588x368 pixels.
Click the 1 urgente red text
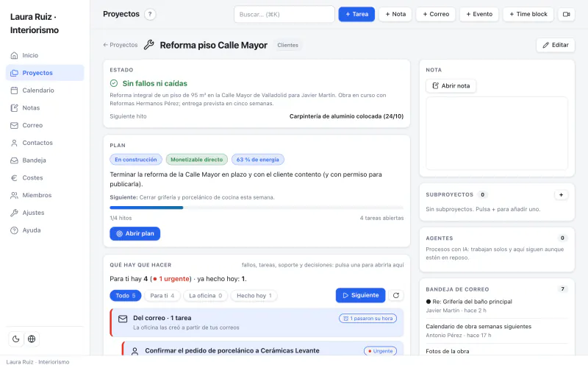click(171, 279)
